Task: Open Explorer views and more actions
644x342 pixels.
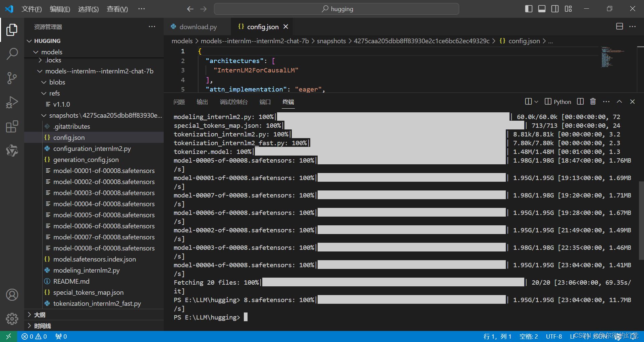Action: pos(152,26)
